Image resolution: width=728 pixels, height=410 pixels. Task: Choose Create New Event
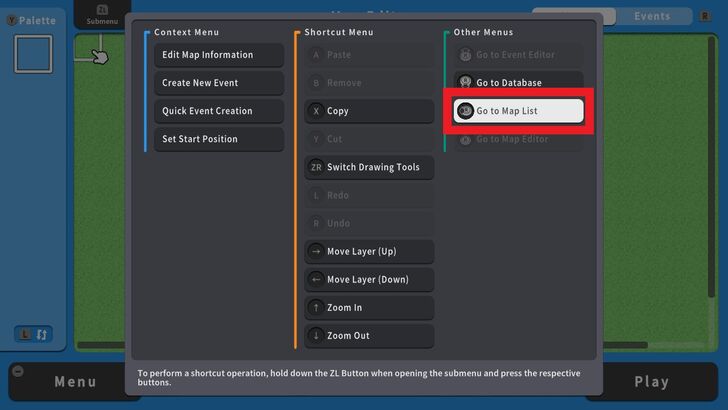pos(218,83)
